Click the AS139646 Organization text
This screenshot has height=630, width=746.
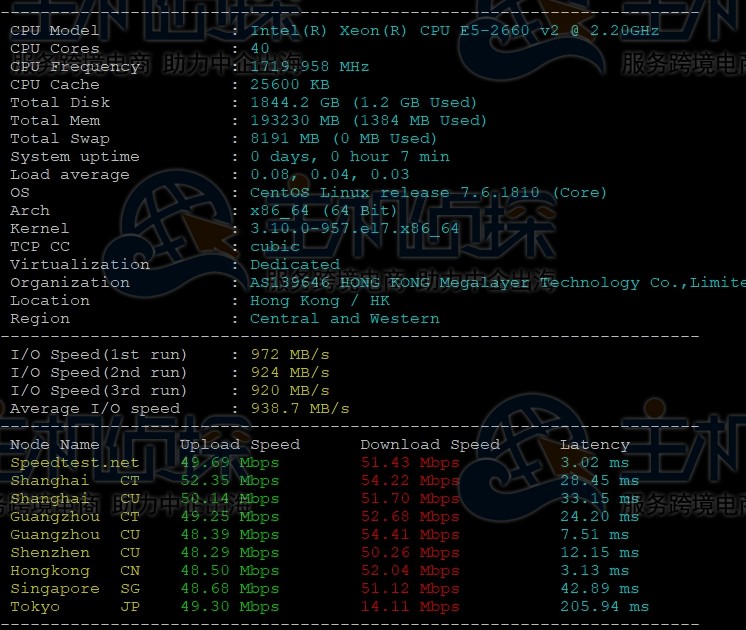coord(498,283)
